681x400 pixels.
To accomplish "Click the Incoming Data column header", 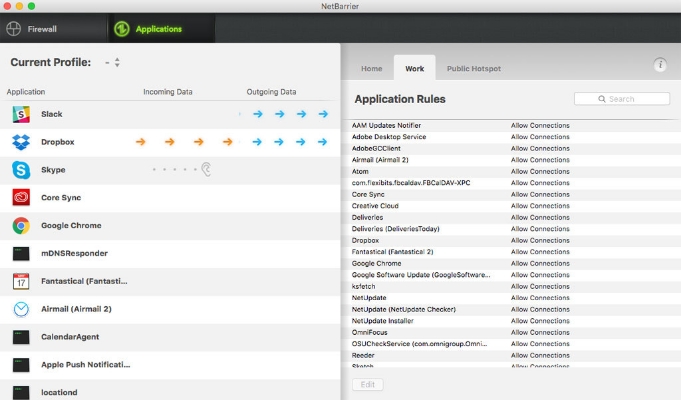I will point(168,92).
